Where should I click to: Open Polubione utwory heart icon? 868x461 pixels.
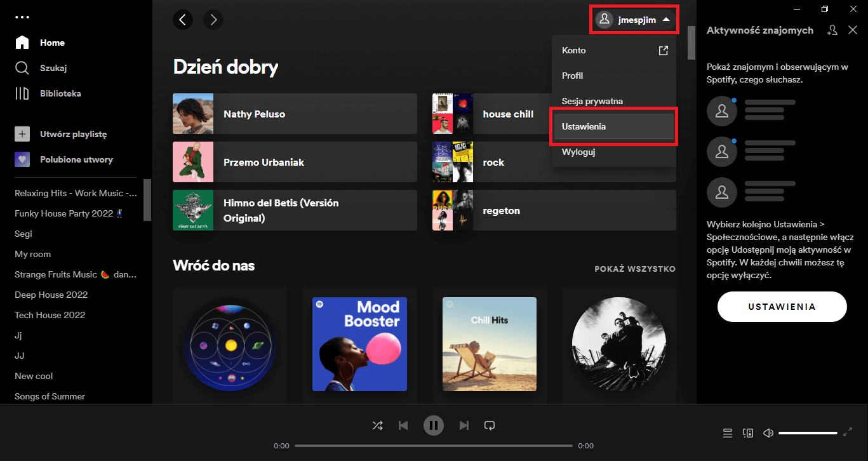pyautogui.click(x=22, y=159)
